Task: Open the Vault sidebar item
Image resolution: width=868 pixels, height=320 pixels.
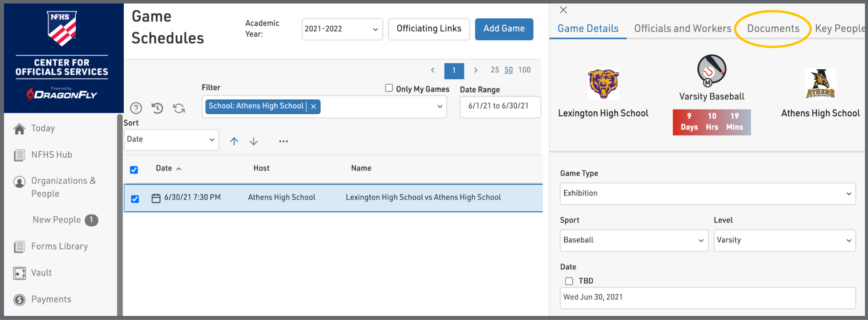Action: pos(41,273)
